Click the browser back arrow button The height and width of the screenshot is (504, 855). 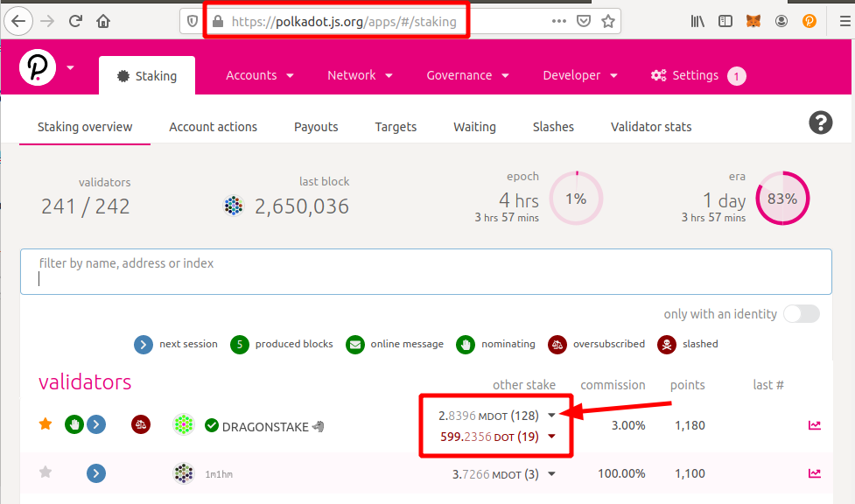[18, 21]
